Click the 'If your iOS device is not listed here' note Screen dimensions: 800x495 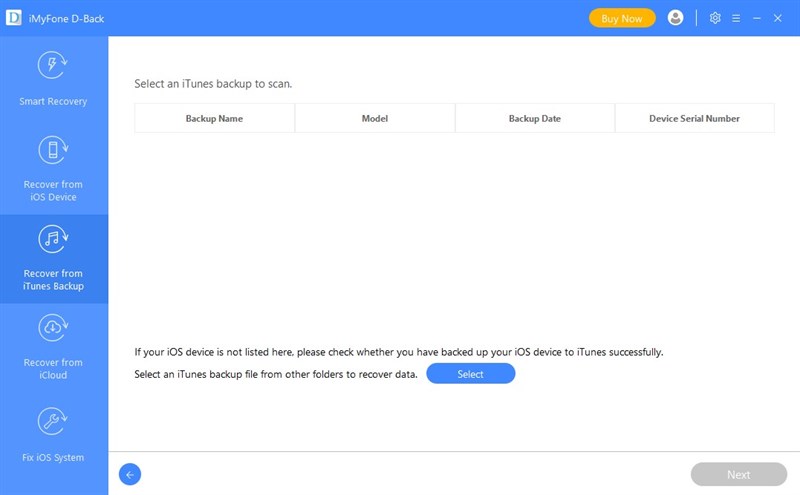pyautogui.click(x=399, y=352)
